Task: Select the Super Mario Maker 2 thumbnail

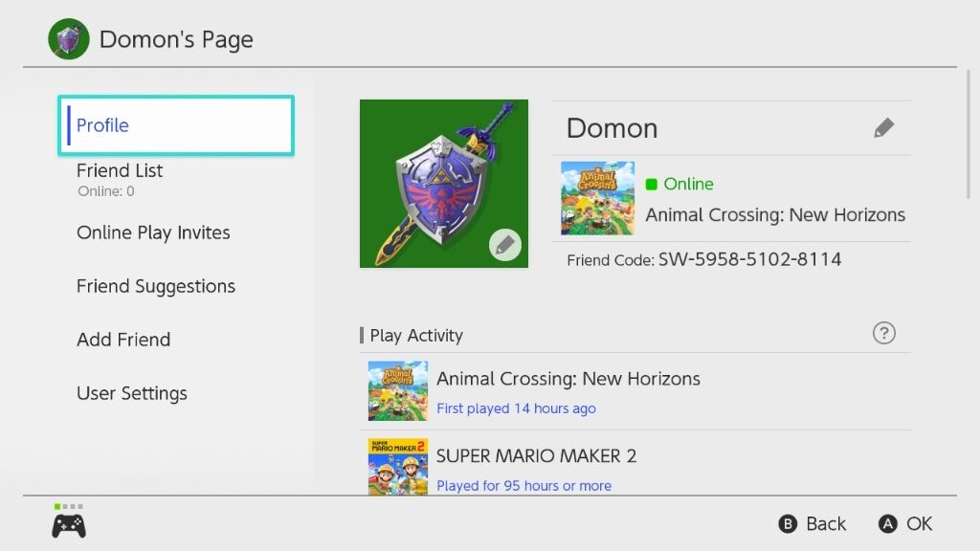Action: tap(398, 467)
